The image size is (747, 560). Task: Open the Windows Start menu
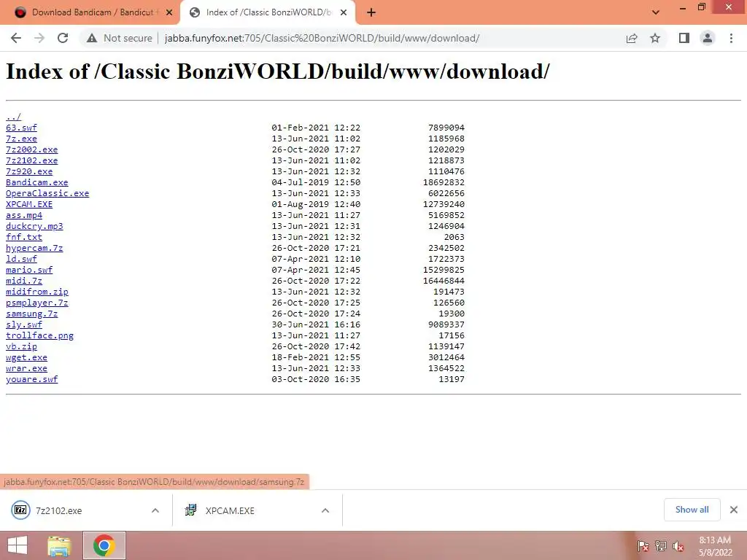(x=18, y=545)
